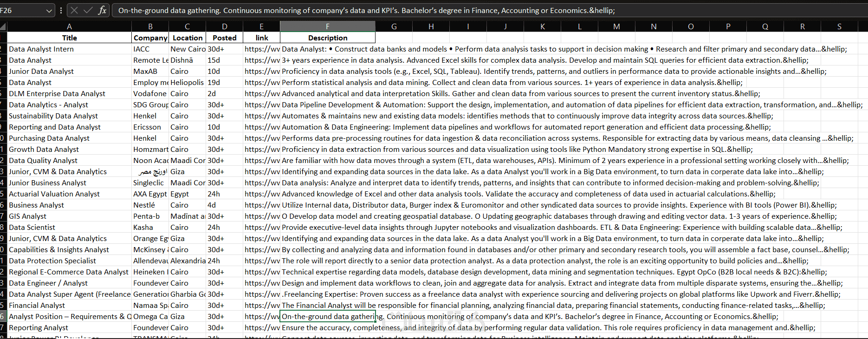Select the "GIS Analyst" cell

click(69, 216)
